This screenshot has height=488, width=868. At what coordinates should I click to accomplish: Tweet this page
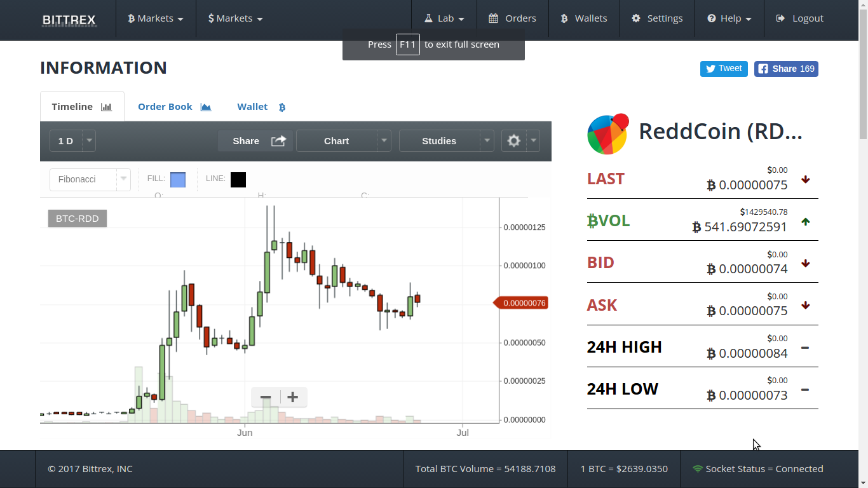click(x=724, y=69)
